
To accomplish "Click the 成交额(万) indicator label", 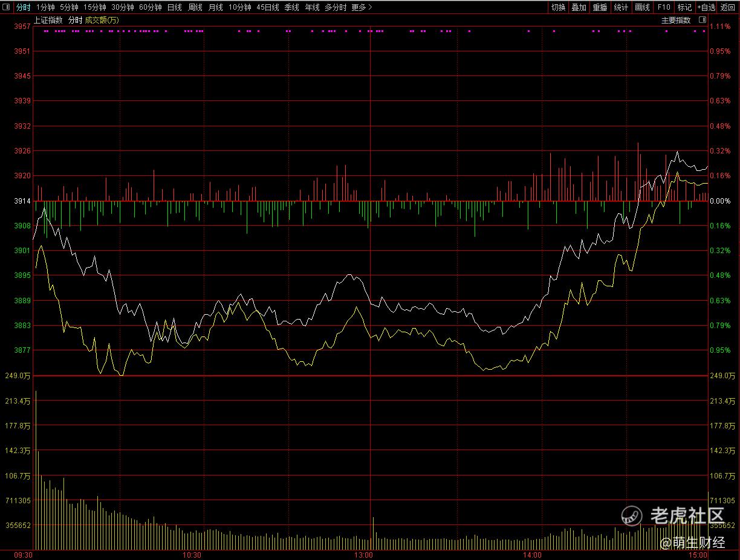I will pyautogui.click(x=102, y=20).
